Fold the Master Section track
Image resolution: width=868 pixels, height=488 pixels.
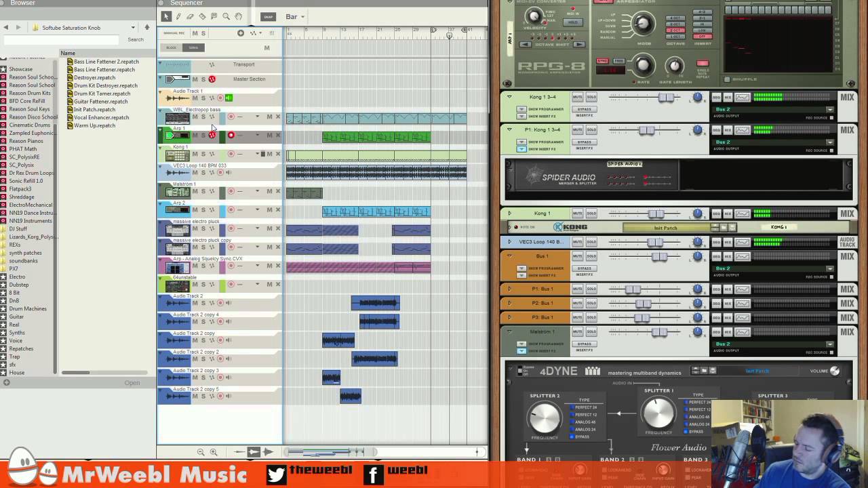pos(161,79)
